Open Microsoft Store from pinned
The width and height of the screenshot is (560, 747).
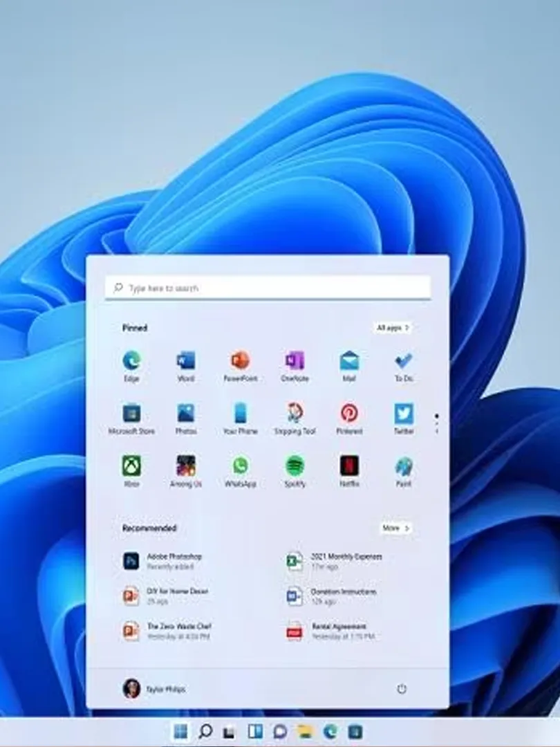[131, 418]
